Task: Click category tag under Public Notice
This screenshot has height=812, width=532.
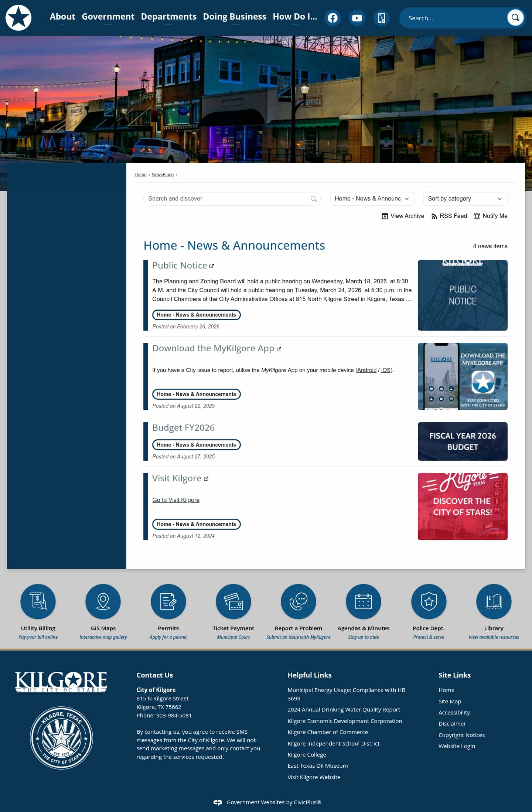Action: coord(197,315)
